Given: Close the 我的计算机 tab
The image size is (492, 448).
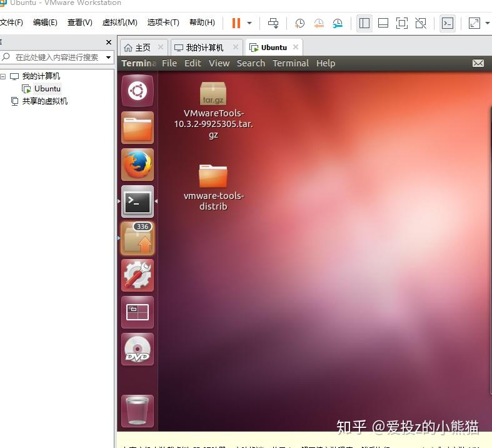Looking at the screenshot, I should pos(235,47).
